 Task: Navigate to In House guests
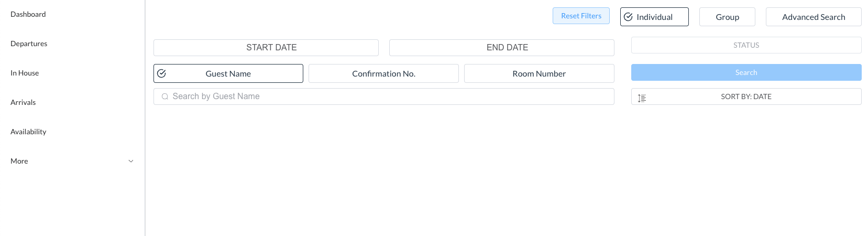[x=25, y=73]
